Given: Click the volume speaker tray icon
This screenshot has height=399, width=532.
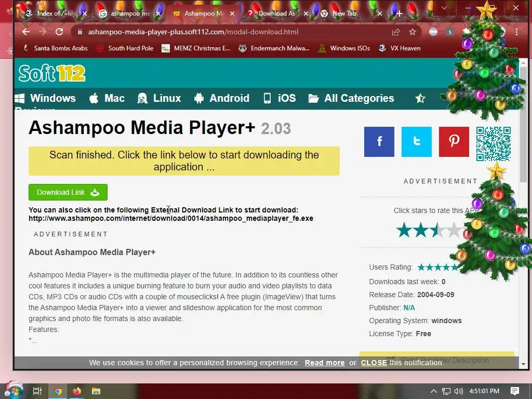Looking at the screenshot, I should tap(458, 391).
